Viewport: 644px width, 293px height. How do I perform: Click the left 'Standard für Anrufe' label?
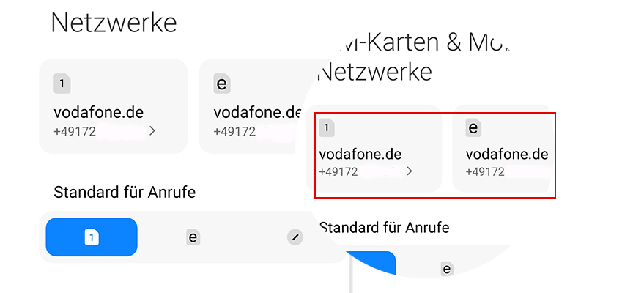point(125,193)
